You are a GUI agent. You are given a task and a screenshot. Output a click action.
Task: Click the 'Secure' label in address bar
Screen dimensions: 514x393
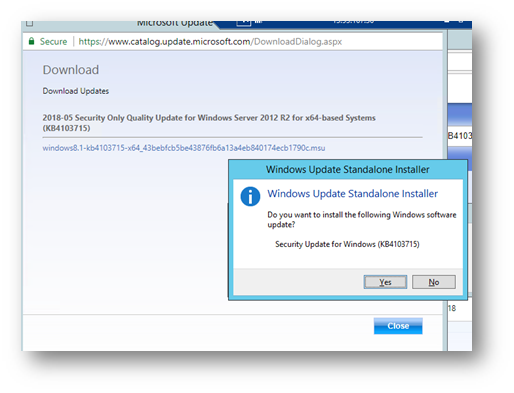click(53, 42)
